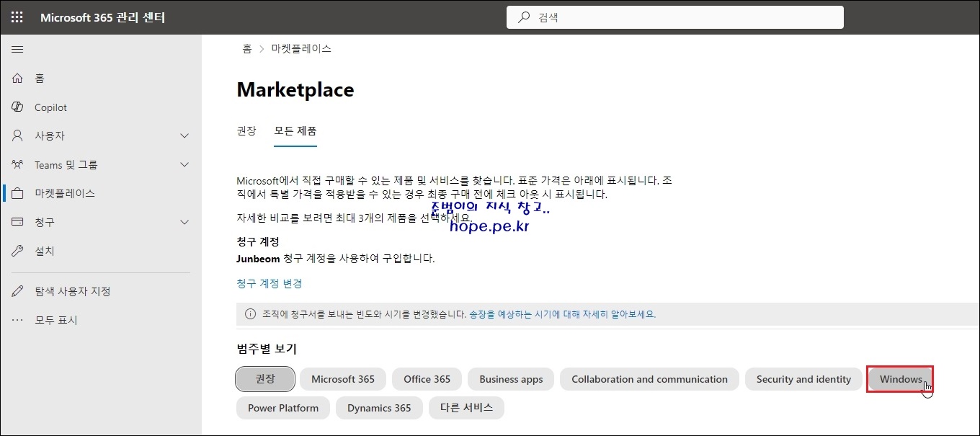
Task: Select the Office 365 category
Action: click(x=427, y=379)
